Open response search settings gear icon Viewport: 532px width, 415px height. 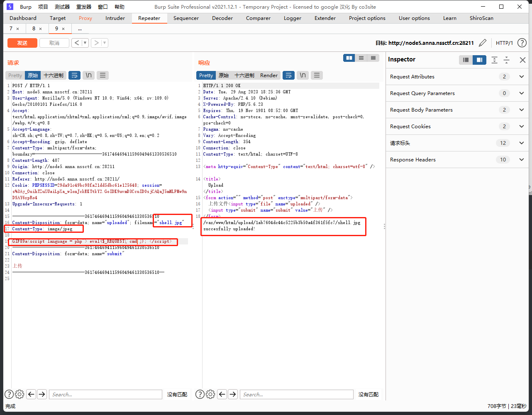point(210,394)
